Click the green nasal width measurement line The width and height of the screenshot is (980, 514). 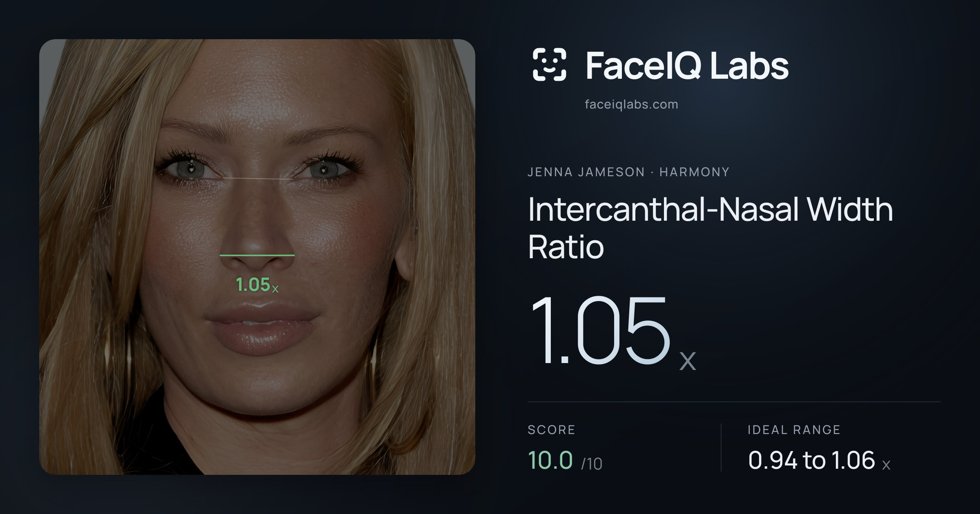257,255
